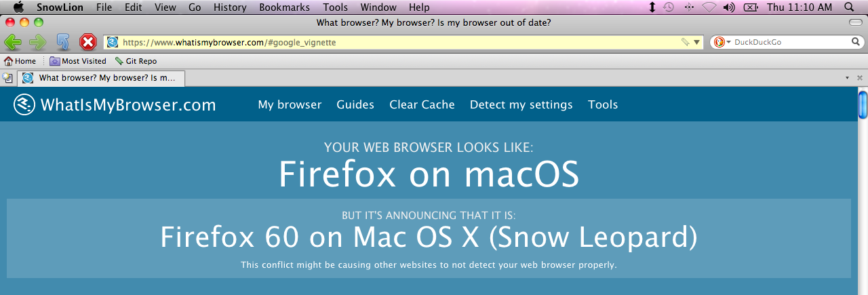This screenshot has width=868, height=295.
Task: Stop loading with the red X icon
Action: point(88,42)
